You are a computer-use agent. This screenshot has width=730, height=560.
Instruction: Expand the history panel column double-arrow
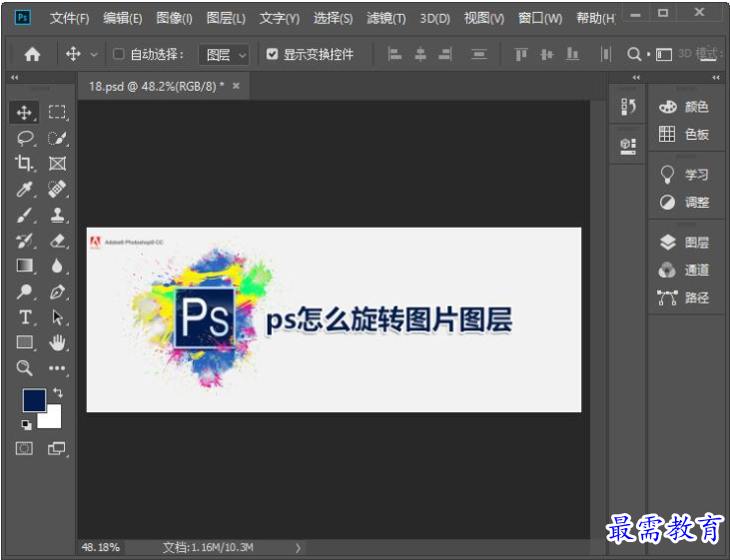pyautogui.click(x=636, y=77)
